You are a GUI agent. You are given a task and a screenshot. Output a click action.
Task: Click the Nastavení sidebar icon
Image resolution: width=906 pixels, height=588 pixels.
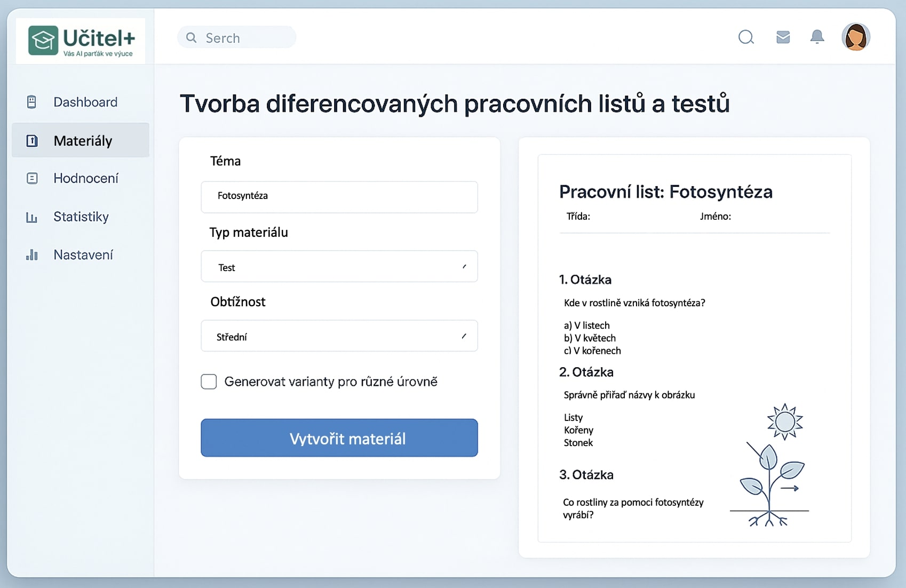tap(31, 255)
